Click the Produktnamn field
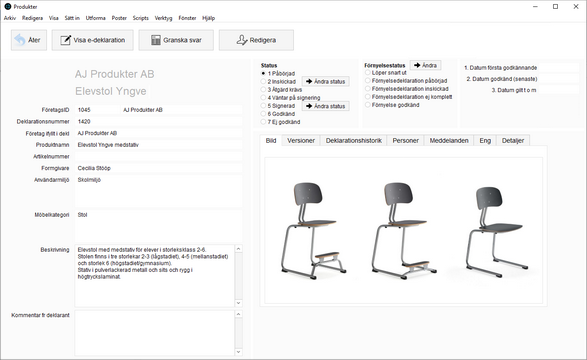Image resolution: width=587 pixels, height=360 pixels. pos(158,144)
